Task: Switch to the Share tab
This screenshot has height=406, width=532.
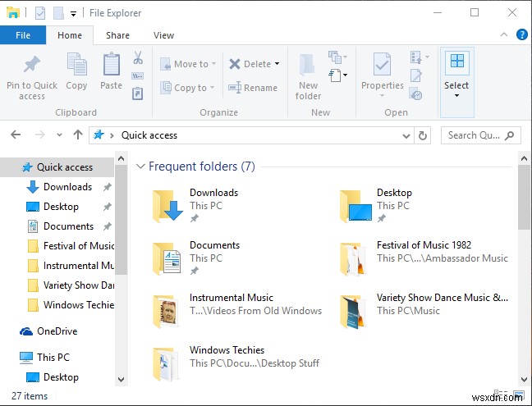Action: [x=117, y=35]
